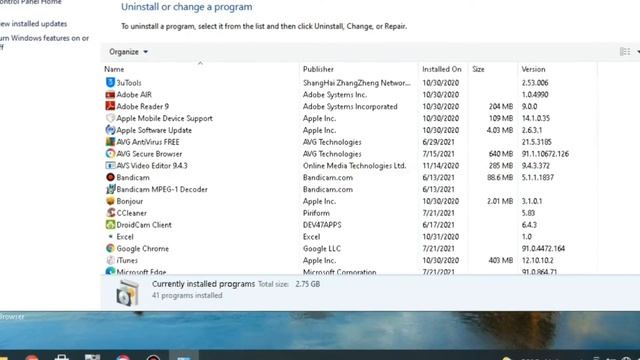Click version '91.1.10672.126'
The width and height of the screenshot is (640, 360).
point(545,154)
